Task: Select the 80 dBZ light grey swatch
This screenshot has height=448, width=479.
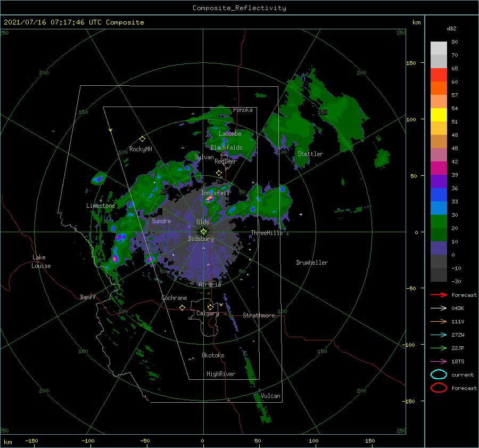Action: tap(439, 48)
